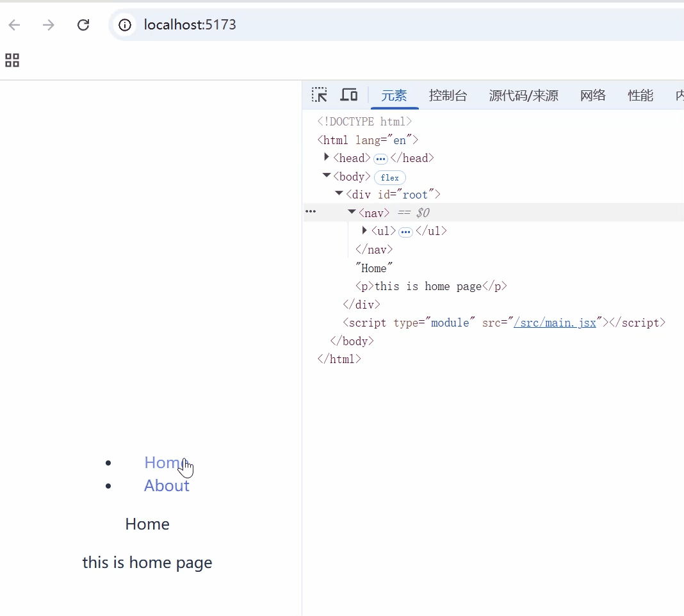Image resolution: width=684 pixels, height=616 pixels.
Task: Expand the head element node
Action: 326,157
